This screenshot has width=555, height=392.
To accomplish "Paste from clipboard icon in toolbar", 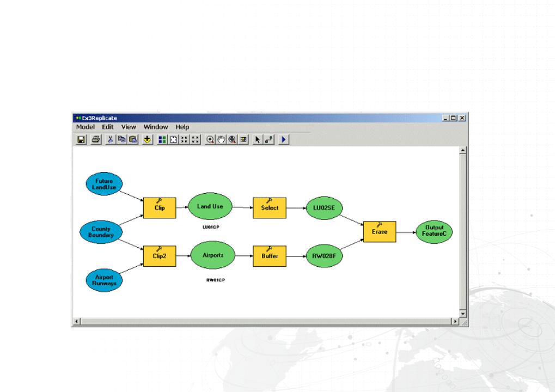I will (x=133, y=139).
